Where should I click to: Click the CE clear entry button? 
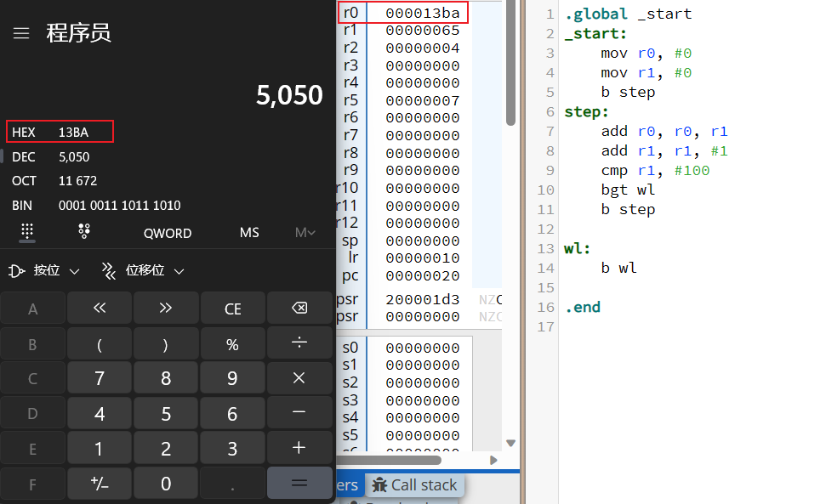click(x=232, y=309)
